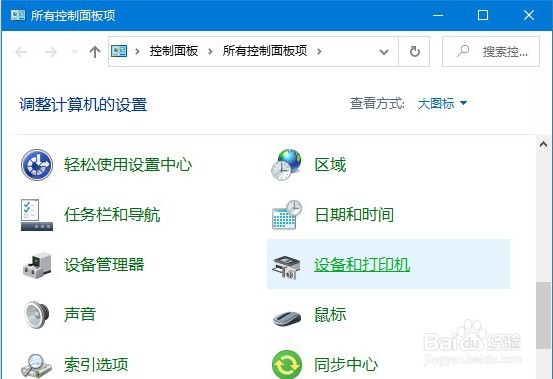Screen dimensions: 553x379
Task: Click the 鼠标 mouse icon
Action: click(287, 317)
